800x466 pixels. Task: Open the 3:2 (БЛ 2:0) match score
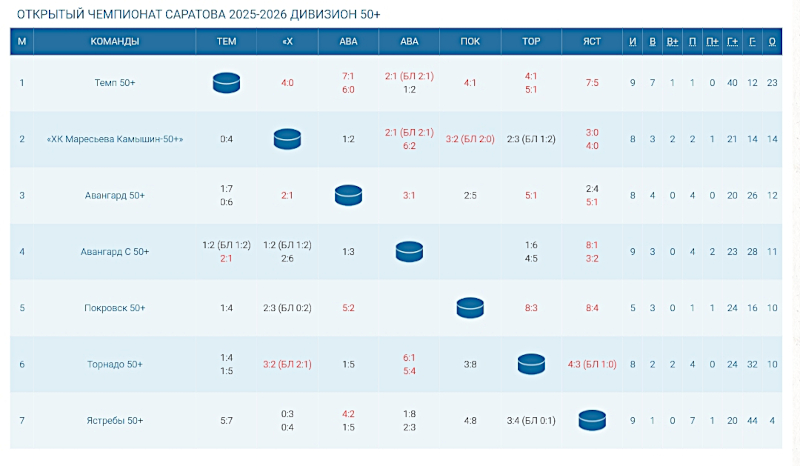click(470, 139)
